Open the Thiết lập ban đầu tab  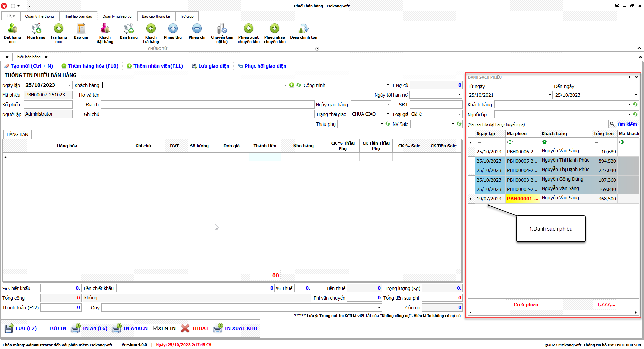point(78,16)
